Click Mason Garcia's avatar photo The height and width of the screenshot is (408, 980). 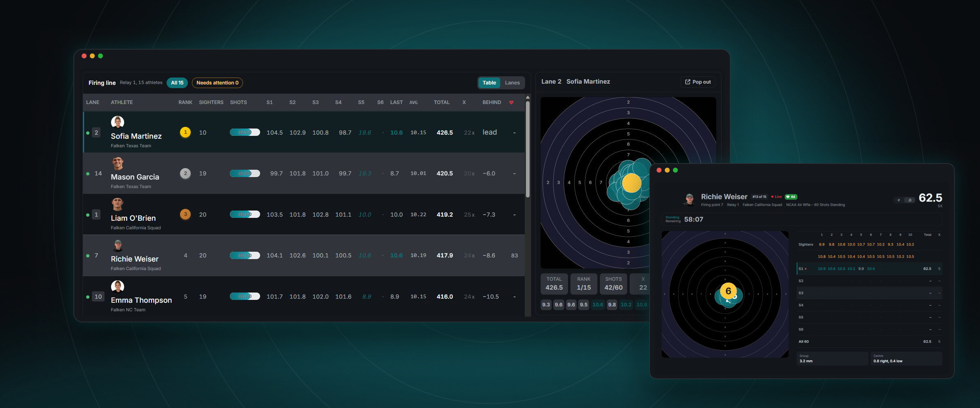[x=118, y=163]
